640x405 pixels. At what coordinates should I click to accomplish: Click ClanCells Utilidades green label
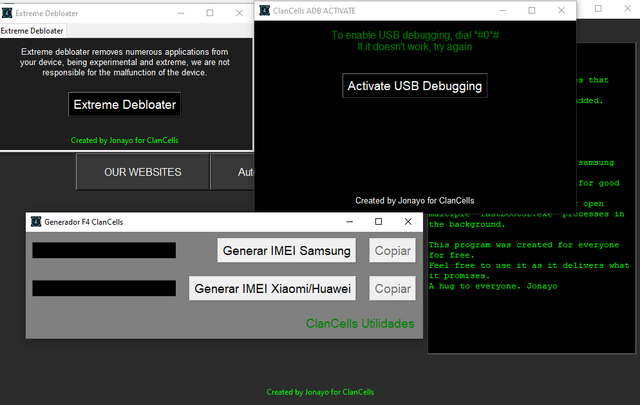tap(360, 323)
